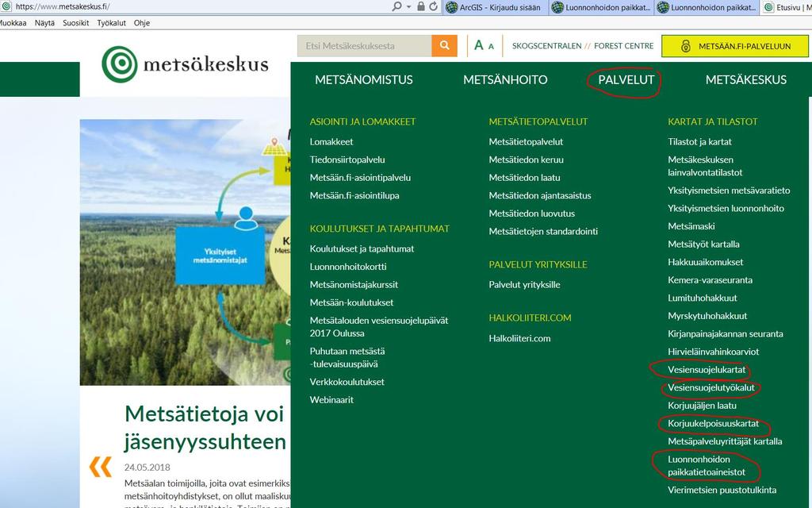Open the Vesiensuojelutyökalut link

point(711,387)
